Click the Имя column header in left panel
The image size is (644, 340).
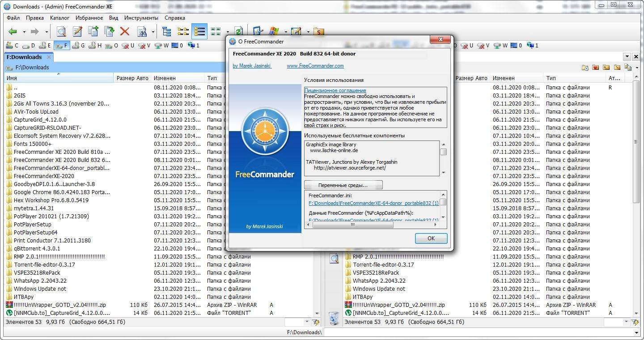pyautogui.click(x=59, y=78)
